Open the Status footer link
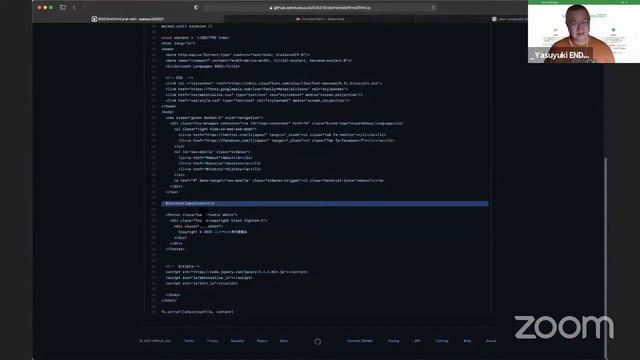 [262, 341]
